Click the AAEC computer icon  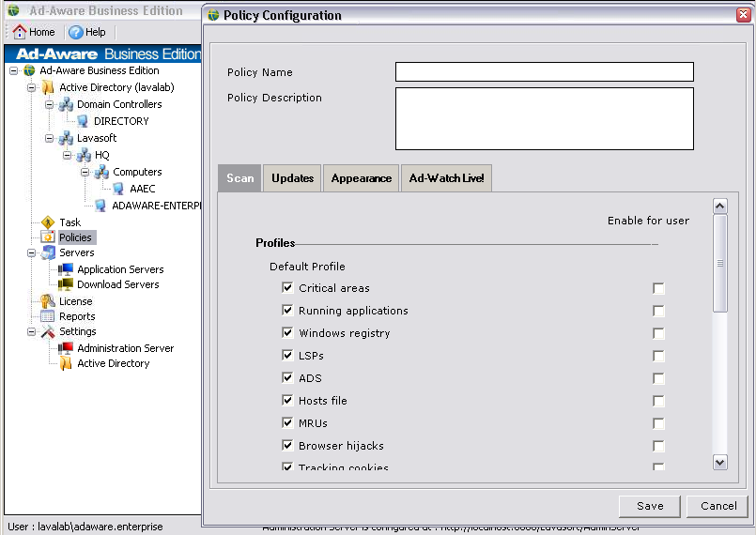click(x=118, y=189)
